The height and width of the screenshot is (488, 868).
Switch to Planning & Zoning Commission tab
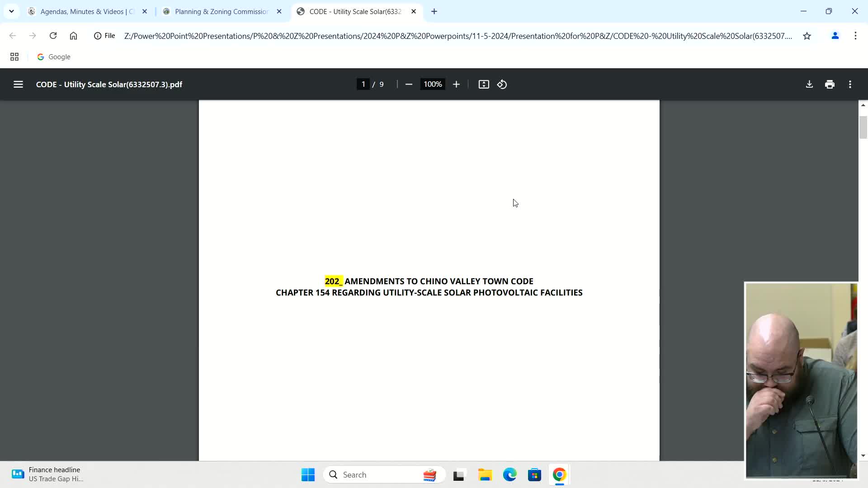coord(222,11)
